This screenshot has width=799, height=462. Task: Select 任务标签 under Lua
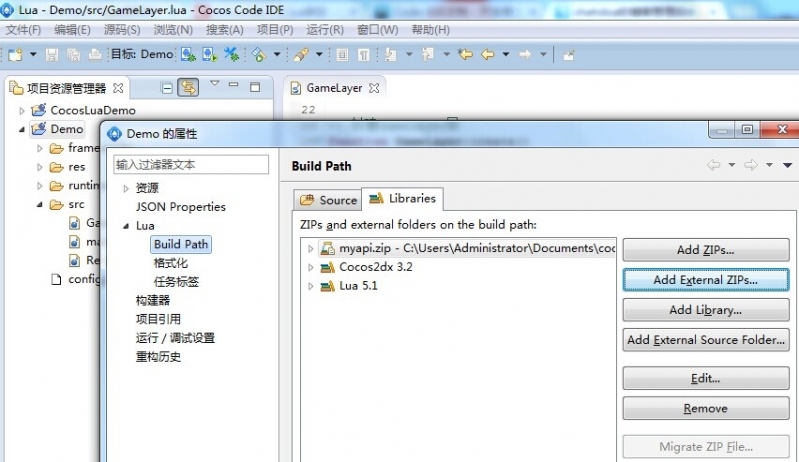tap(176, 282)
